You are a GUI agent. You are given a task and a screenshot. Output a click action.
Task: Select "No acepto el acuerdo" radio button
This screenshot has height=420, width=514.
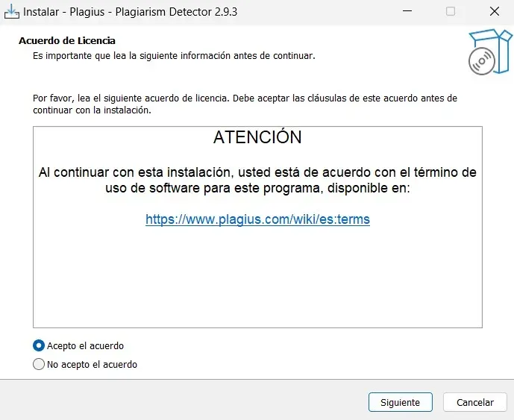point(39,364)
